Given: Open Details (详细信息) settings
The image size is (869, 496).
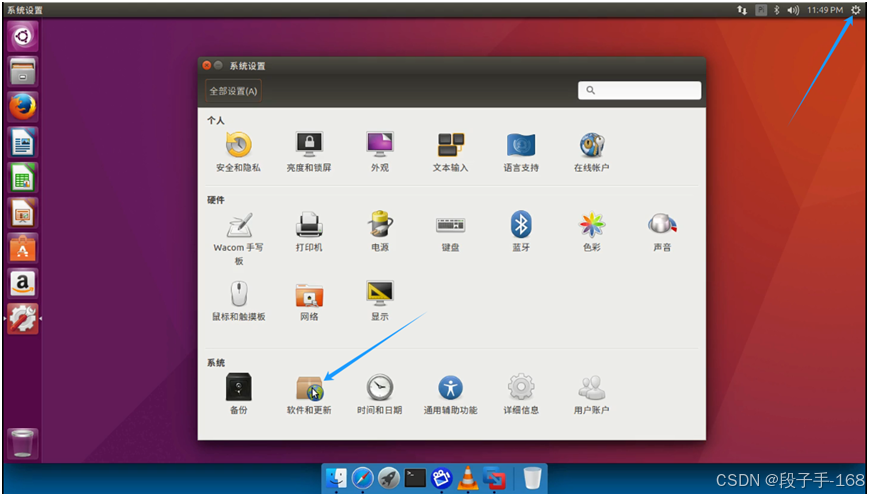Looking at the screenshot, I should point(521,394).
